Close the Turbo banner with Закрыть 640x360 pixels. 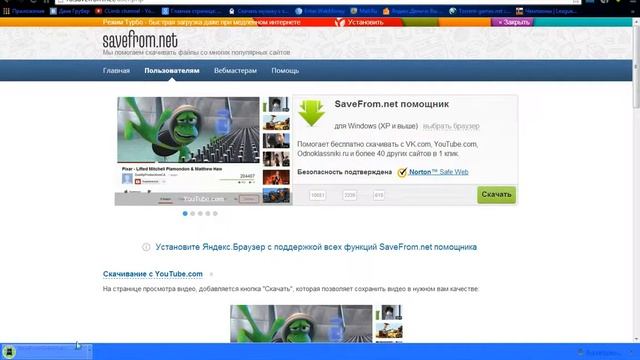[x=513, y=22]
